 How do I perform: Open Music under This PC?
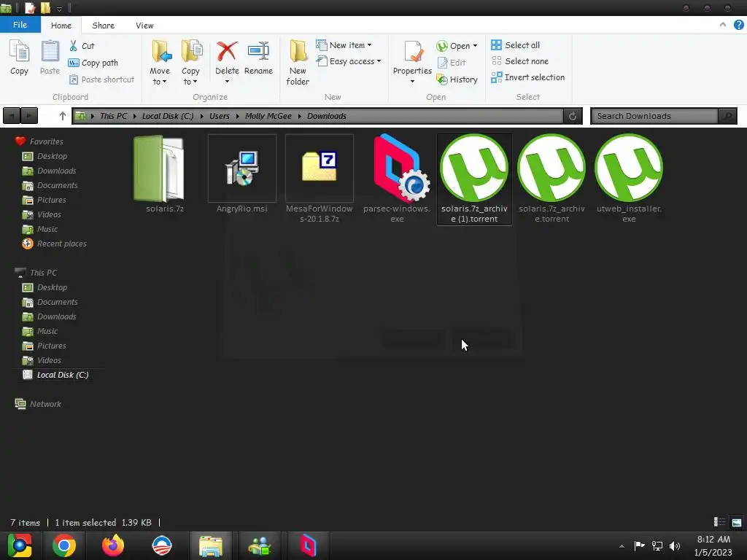[40, 332]
